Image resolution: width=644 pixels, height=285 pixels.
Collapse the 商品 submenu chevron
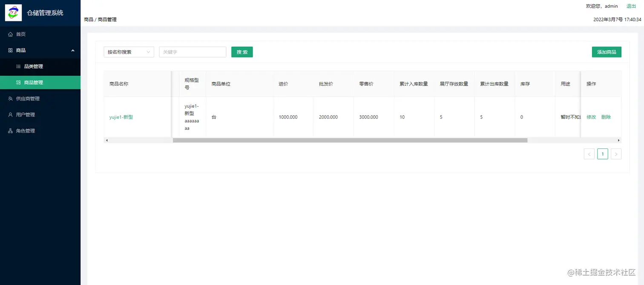(x=73, y=50)
